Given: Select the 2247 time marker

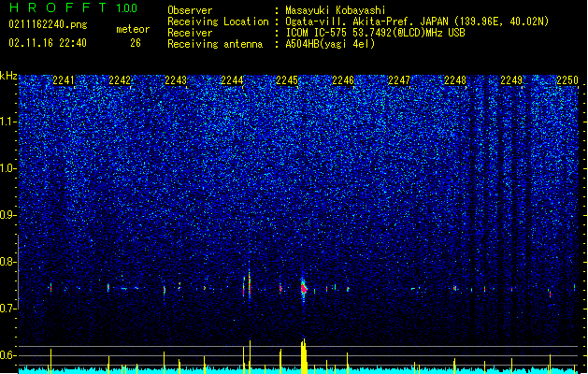Looking at the screenshot, I should tap(399, 80).
